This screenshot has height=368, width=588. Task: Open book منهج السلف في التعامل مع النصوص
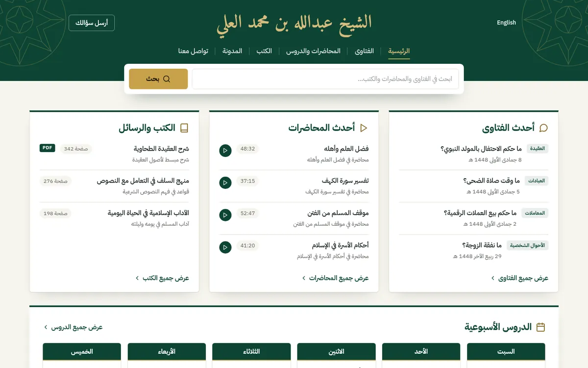tap(143, 181)
